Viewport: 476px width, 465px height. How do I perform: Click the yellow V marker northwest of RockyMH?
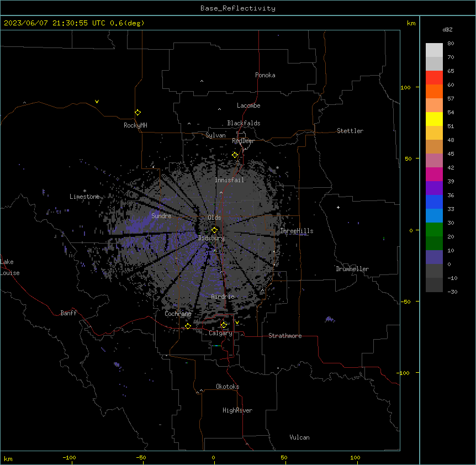pyautogui.click(x=97, y=102)
